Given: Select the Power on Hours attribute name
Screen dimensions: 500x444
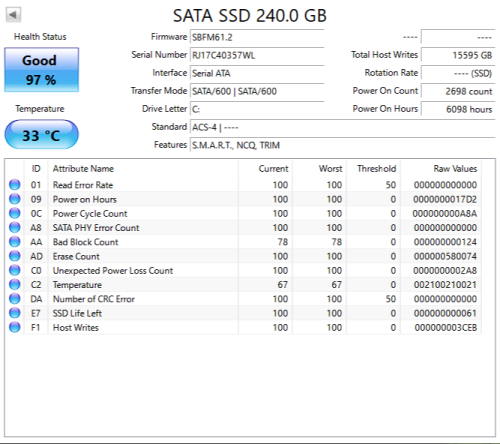Looking at the screenshot, I should (x=85, y=199).
